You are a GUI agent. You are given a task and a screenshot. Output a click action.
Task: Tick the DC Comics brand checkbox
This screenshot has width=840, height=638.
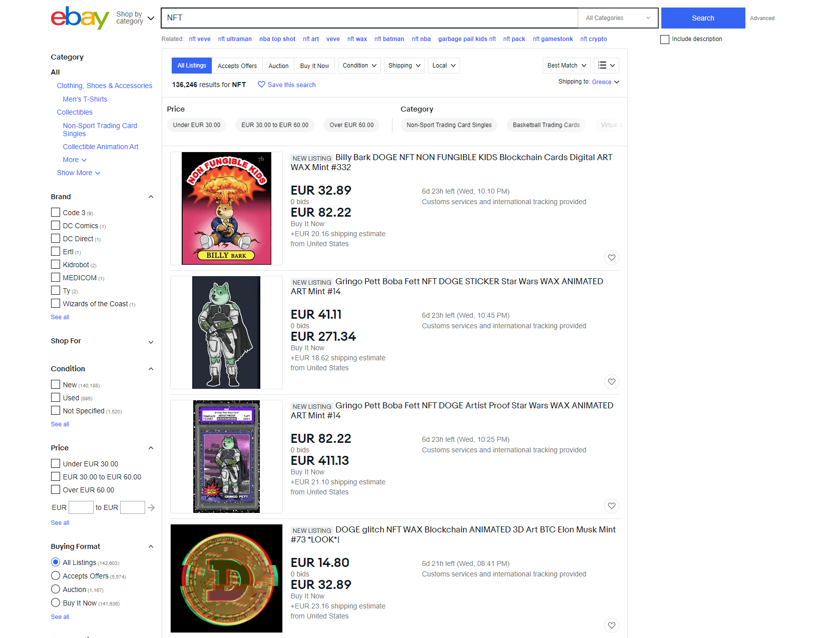[x=56, y=225]
